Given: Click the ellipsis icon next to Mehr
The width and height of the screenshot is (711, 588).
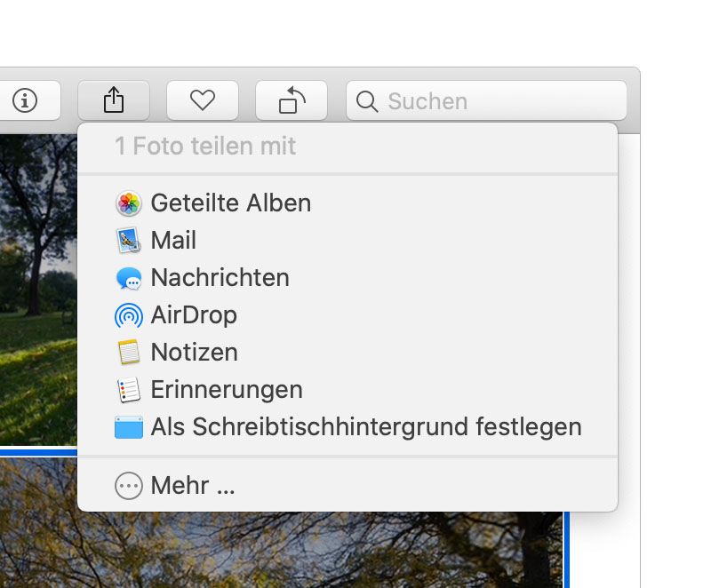Looking at the screenshot, I should coord(129,486).
